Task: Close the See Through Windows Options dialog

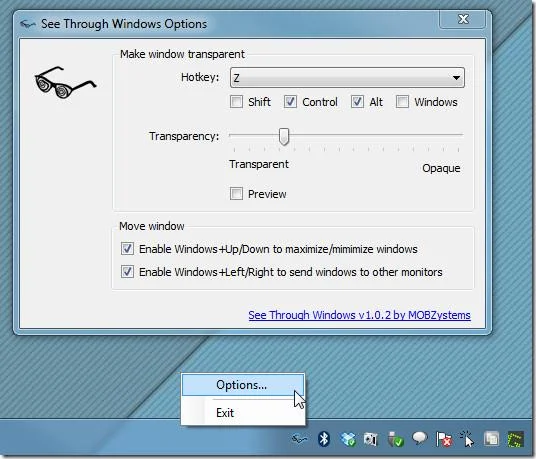Action: [463, 19]
